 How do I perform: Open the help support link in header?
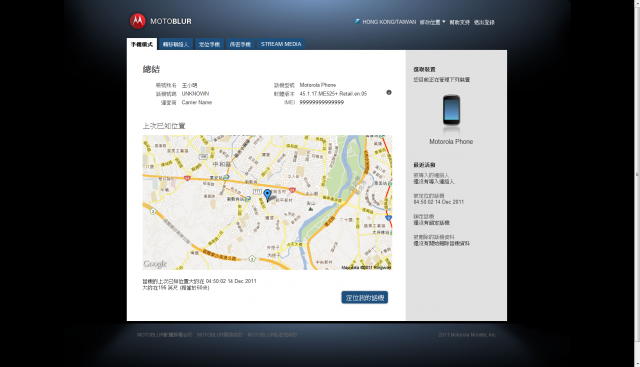(x=460, y=22)
